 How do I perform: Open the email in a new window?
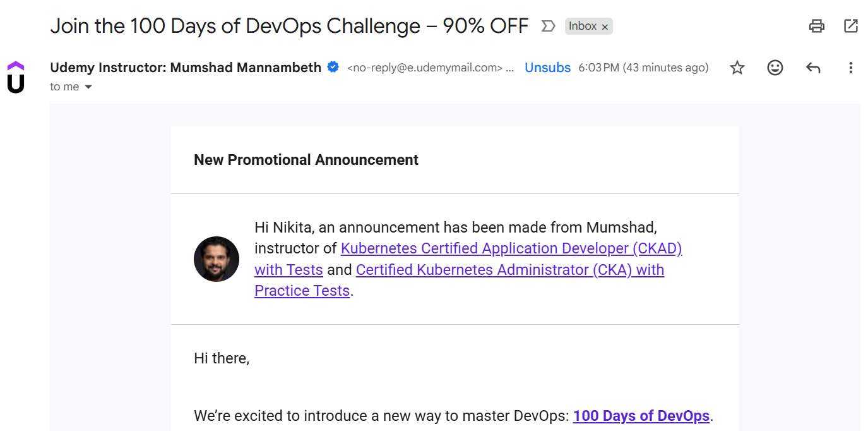851,26
